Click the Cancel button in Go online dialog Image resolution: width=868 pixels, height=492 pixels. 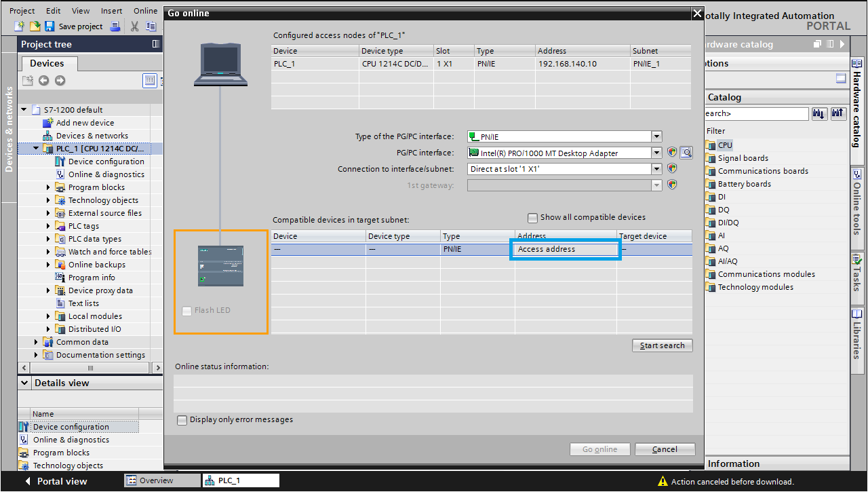pyautogui.click(x=665, y=449)
